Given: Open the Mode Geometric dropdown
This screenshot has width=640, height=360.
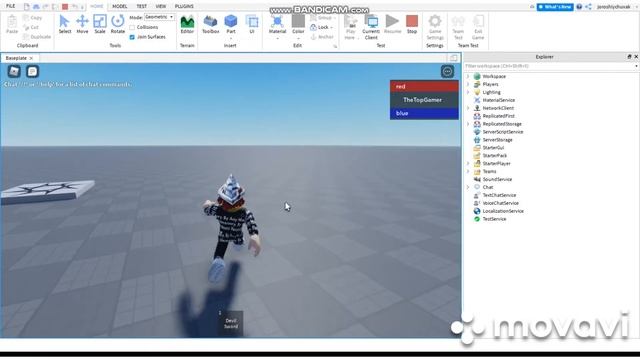Looking at the screenshot, I should pyautogui.click(x=159, y=17).
